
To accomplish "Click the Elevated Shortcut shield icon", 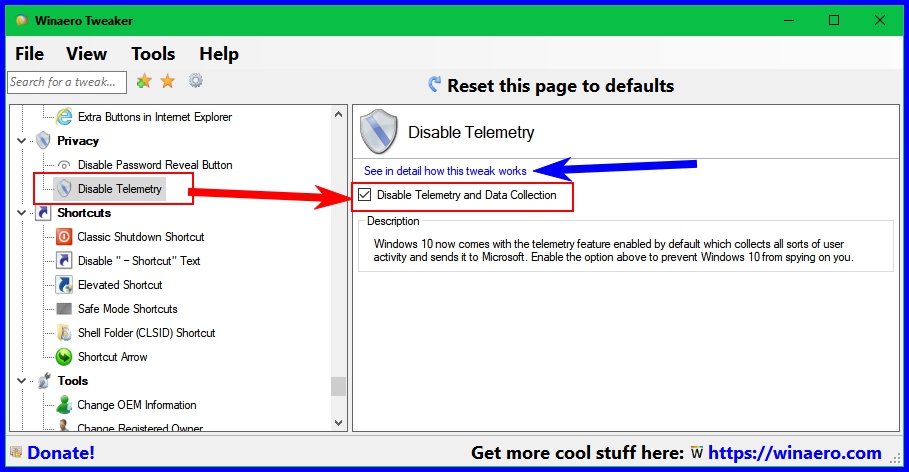I will (64, 285).
